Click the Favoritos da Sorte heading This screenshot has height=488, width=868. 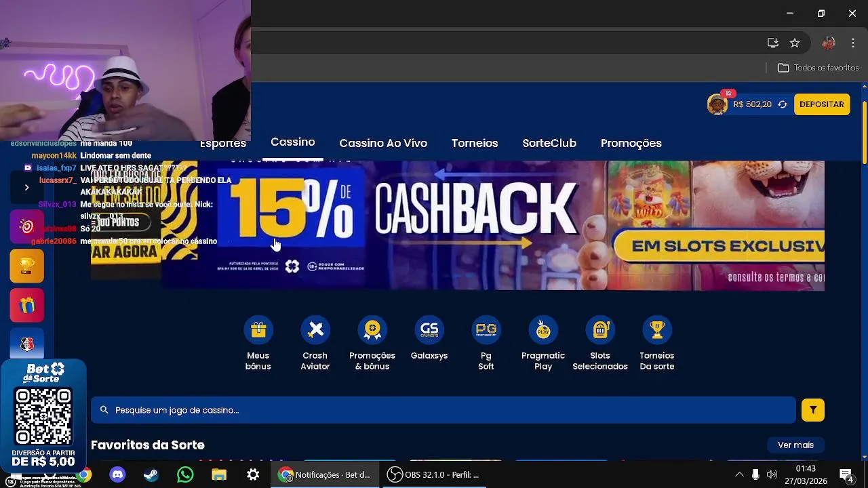point(148,445)
